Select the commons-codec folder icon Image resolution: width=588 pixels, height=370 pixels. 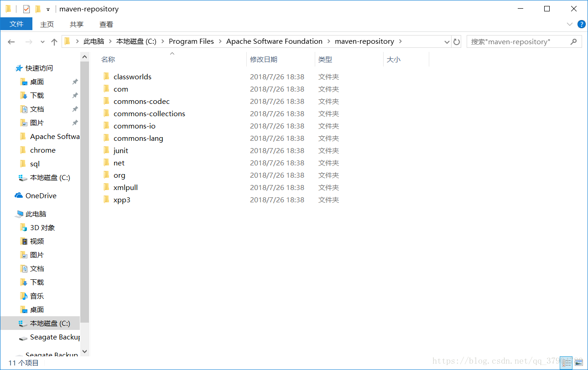click(106, 101)
